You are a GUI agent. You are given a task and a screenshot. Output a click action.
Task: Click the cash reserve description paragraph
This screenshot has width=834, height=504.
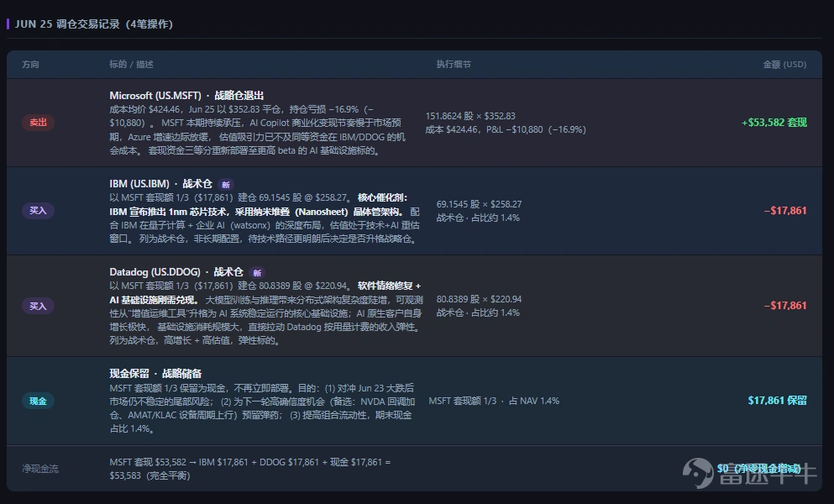[x=262, y=408]
